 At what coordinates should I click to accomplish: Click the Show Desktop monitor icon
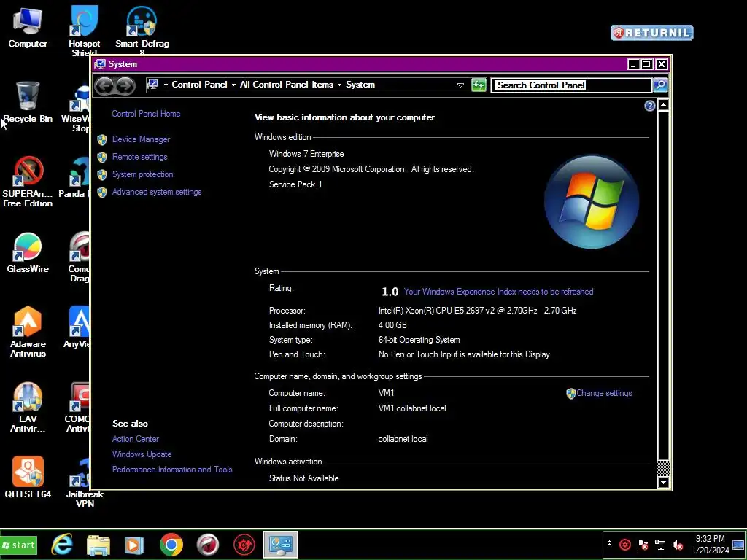738,545
